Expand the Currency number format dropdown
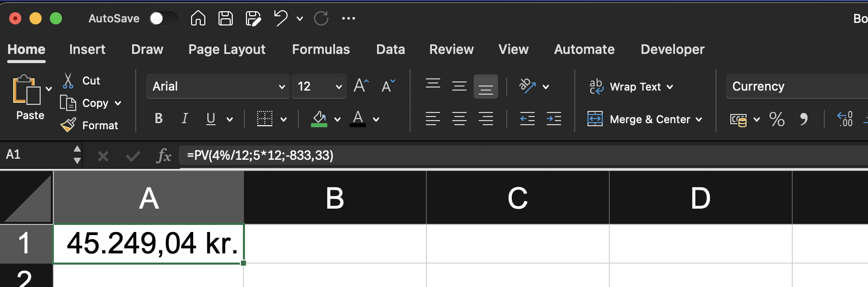This screenshot has width=868, height=287. click(x=797, y=87)
